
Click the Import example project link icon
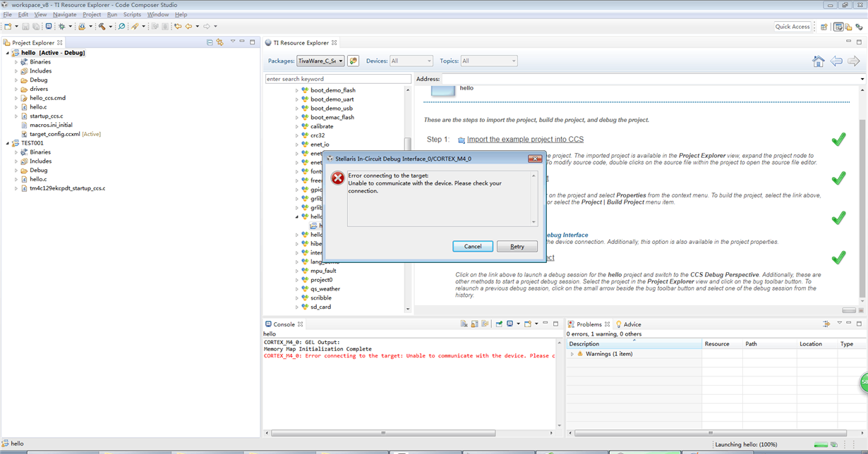point(462,140)
